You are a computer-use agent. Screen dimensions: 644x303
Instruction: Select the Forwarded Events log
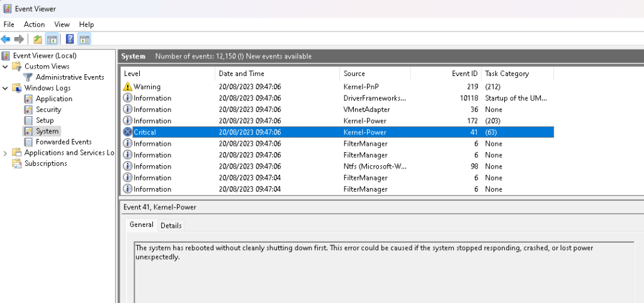64,142
